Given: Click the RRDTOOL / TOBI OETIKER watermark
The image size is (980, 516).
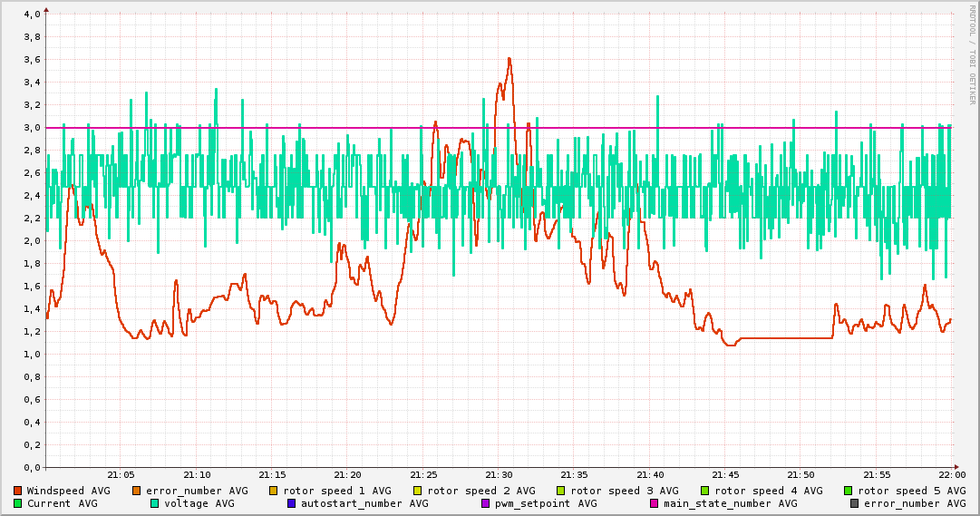Looking at the screenshot, I should 972,54.
